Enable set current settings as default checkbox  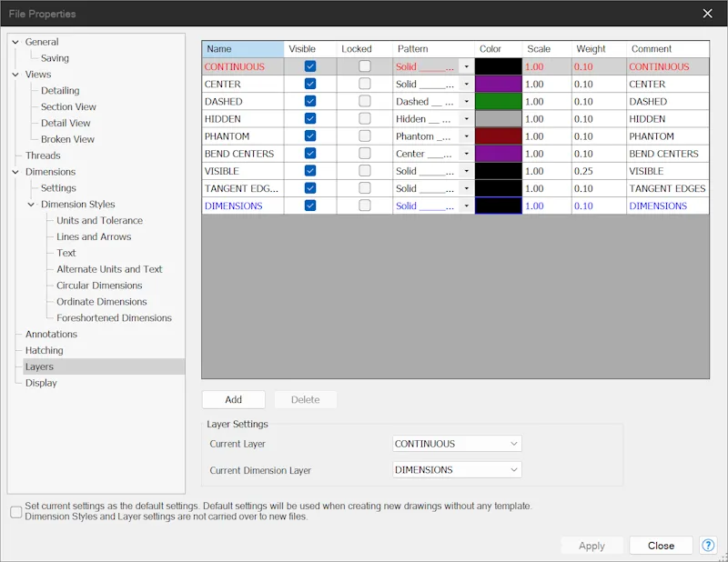tap(16, 511)
